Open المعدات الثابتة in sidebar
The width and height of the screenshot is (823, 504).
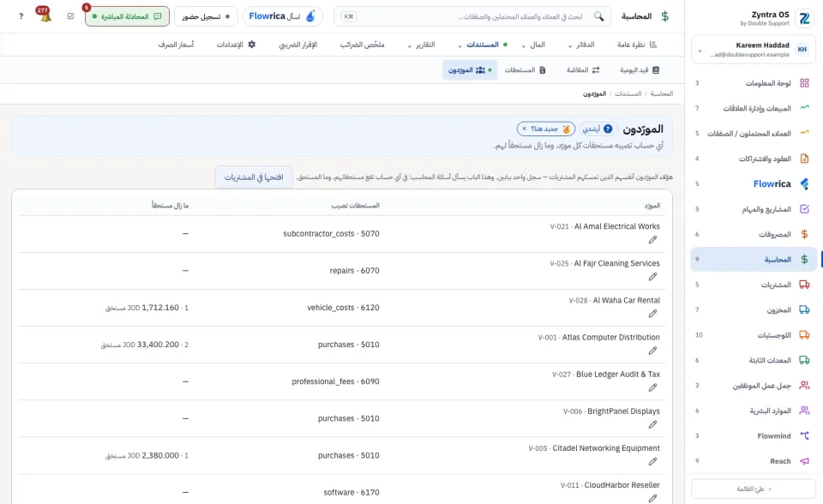pos(754,360)
